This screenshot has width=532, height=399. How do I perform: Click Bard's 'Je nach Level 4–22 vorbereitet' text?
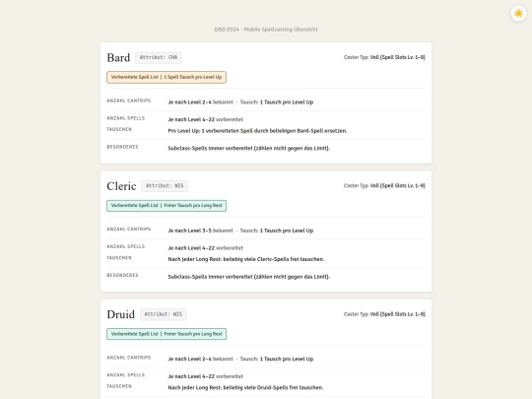pos(206,119)
